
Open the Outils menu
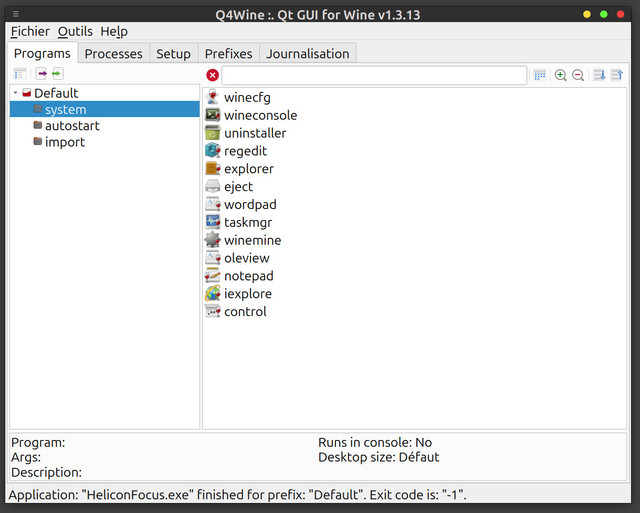[x=75, y=31]
